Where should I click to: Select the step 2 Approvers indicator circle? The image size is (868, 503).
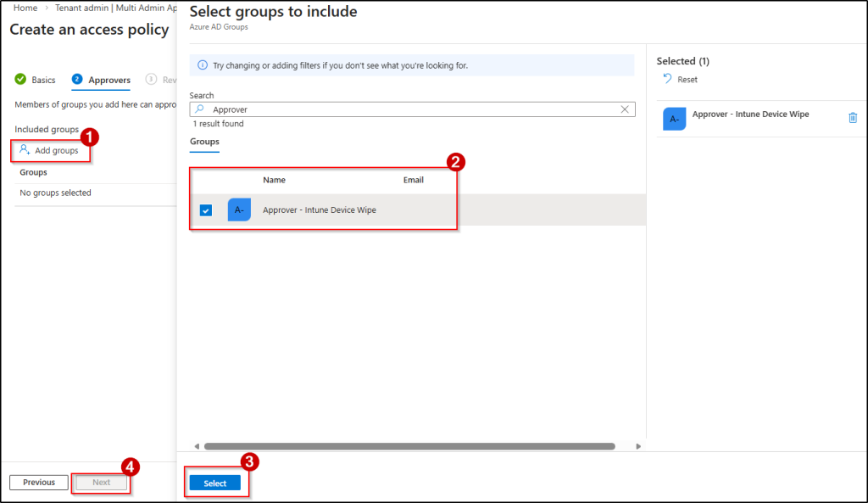click(x=77, y=79)
